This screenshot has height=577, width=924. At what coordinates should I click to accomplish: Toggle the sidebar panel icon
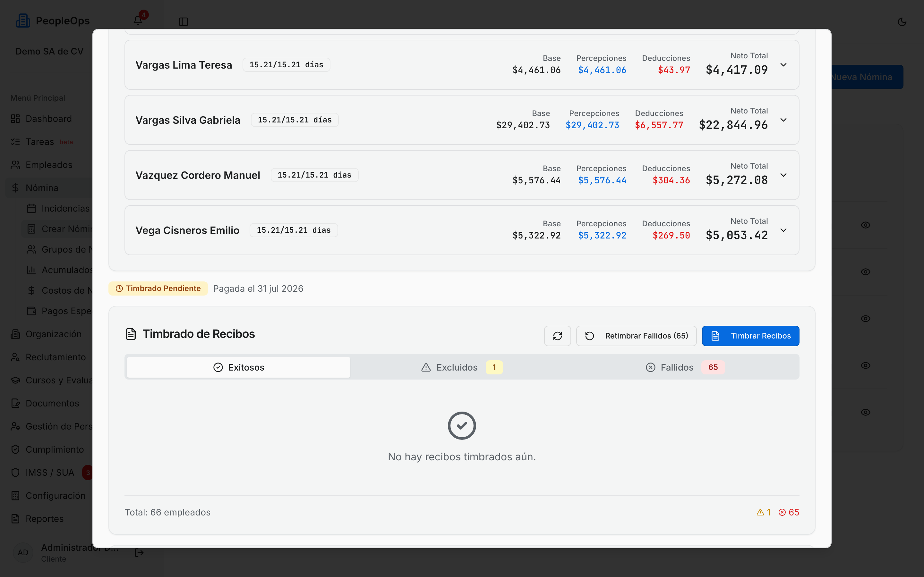tap(183, 22)
